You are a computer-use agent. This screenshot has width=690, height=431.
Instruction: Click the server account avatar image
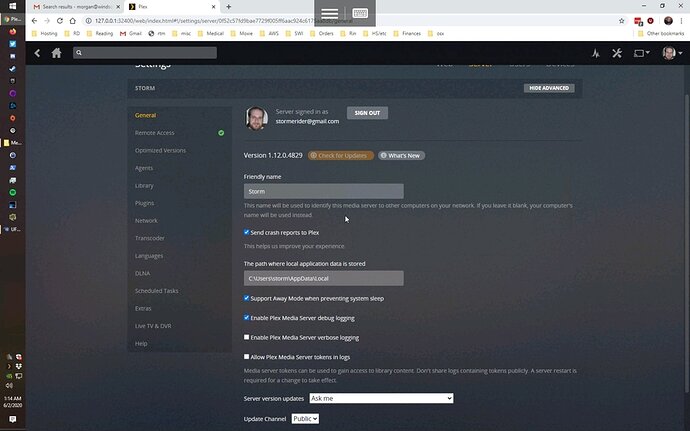click(x=256, y=118)
